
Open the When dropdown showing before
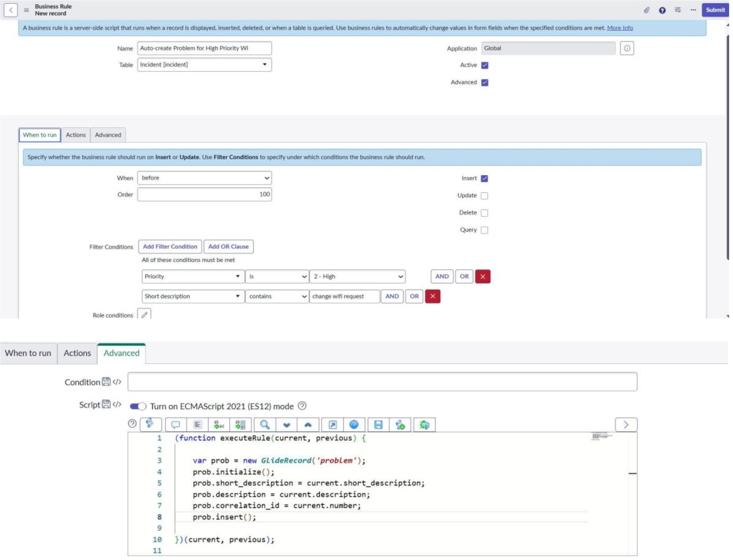(204, 178)
